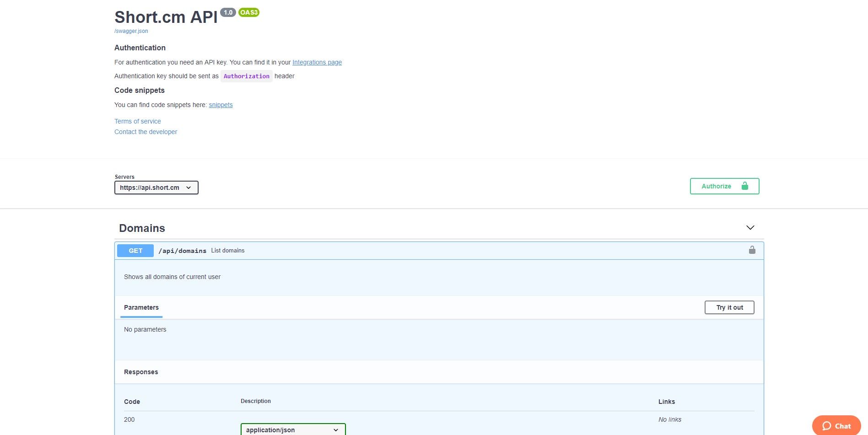Select the Responses section header

[141, 372]
